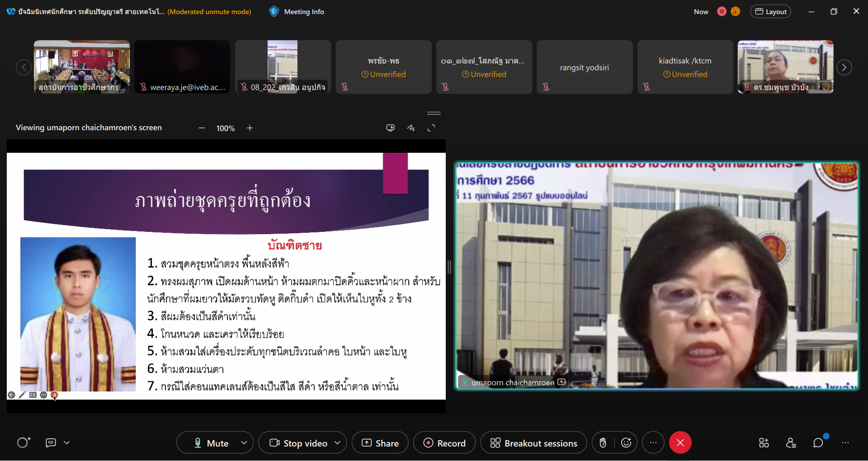The width and height of the screenshot is (868, 461).
Task: Mute the microphone
Action: pos(211,443)
